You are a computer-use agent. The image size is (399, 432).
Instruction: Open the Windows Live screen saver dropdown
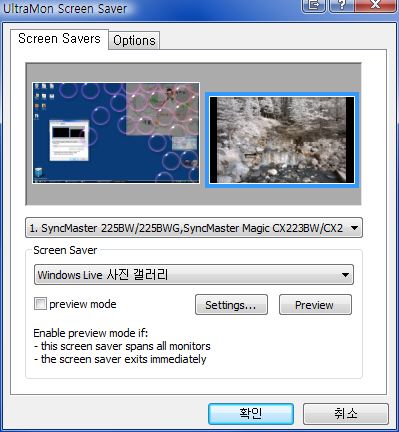tap(194, 275)
